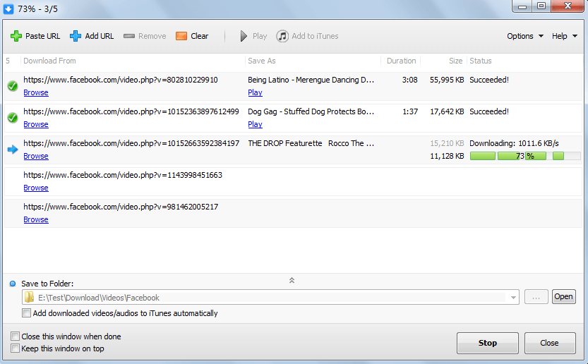Enable Add downloaded videos/audios to iTunes automatically
Screen dimensions: 588x364
pos(26,313)
